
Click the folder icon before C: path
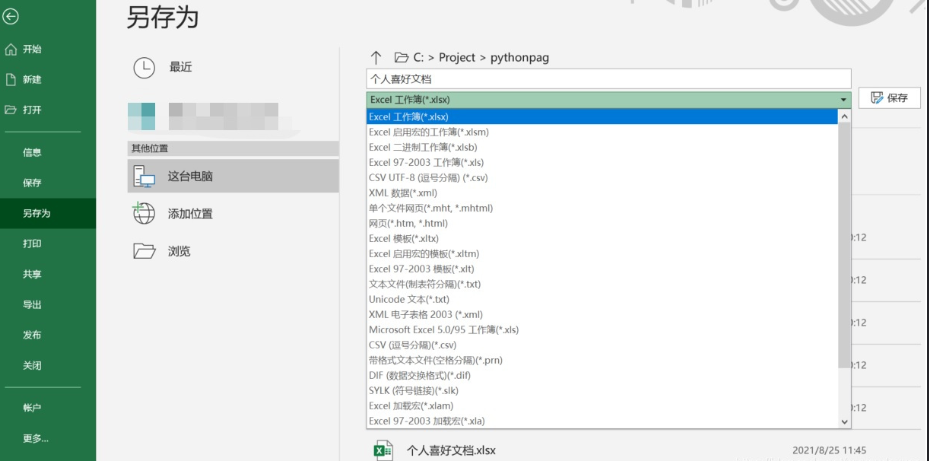coord(402,57)
